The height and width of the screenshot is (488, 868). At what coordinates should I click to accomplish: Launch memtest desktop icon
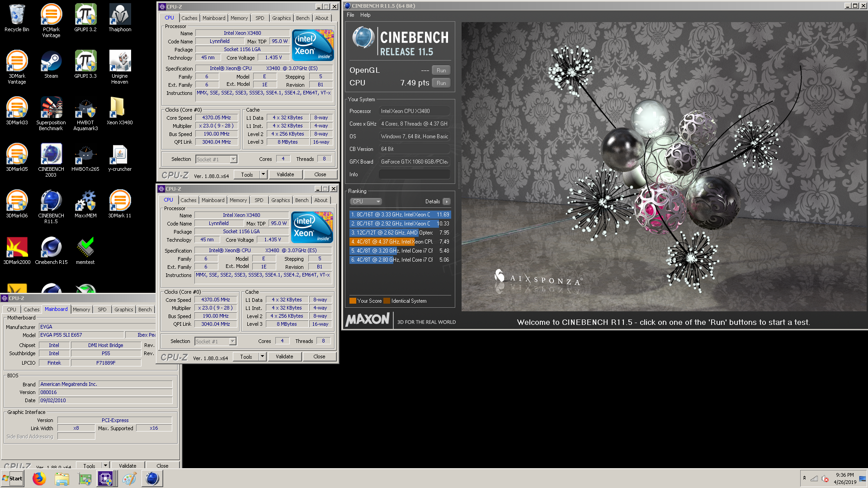pos(85,251)
